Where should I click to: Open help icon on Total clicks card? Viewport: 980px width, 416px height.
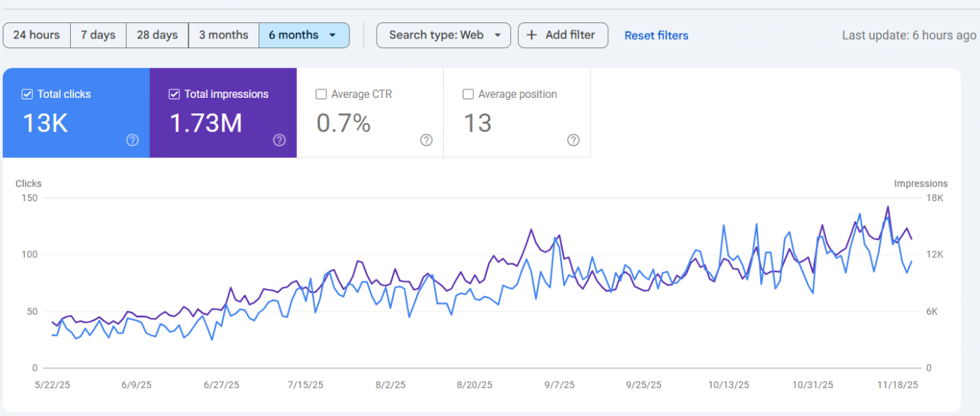click(132, 140)
